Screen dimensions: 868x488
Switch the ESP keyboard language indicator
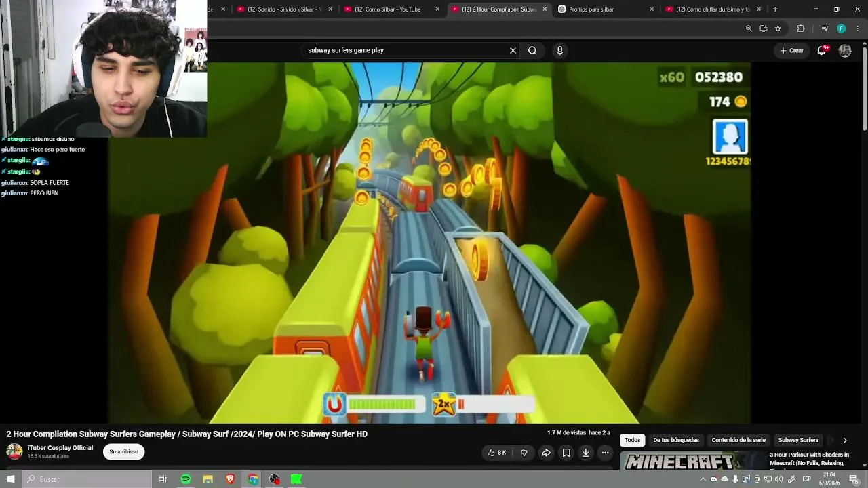pos(807,479)
